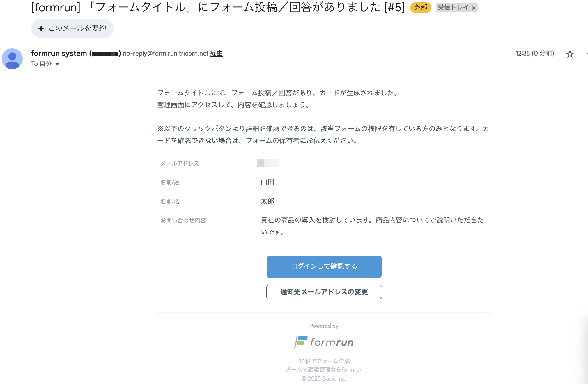
Task: Open the 30秒でフォーム作成 footer link
Action: pos(324,361)
